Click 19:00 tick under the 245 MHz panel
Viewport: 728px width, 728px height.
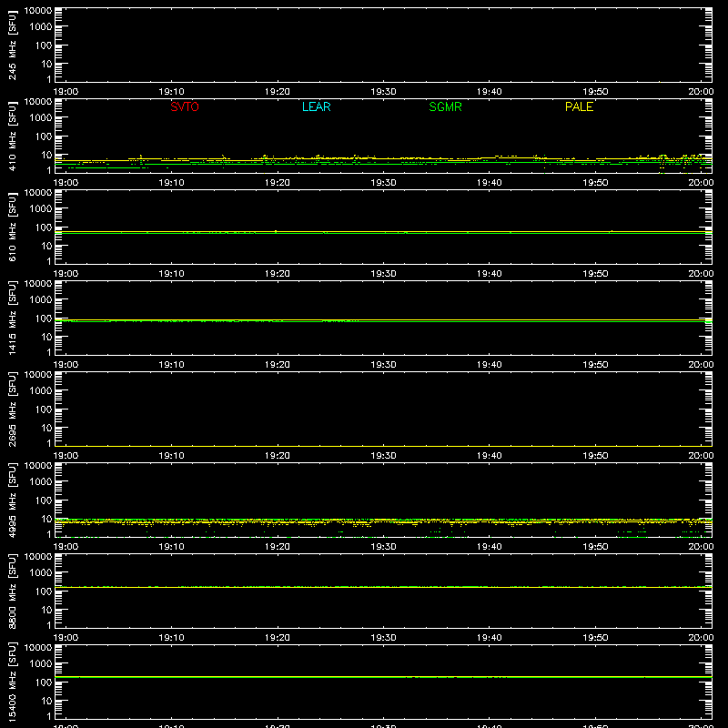point(66,92)
